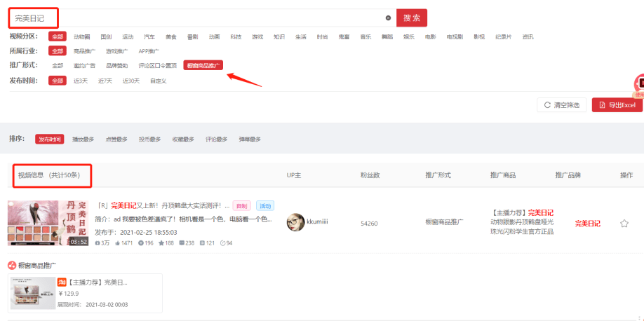Sort by 弹幕最多
644x321 pixels.
coord(250,139)
